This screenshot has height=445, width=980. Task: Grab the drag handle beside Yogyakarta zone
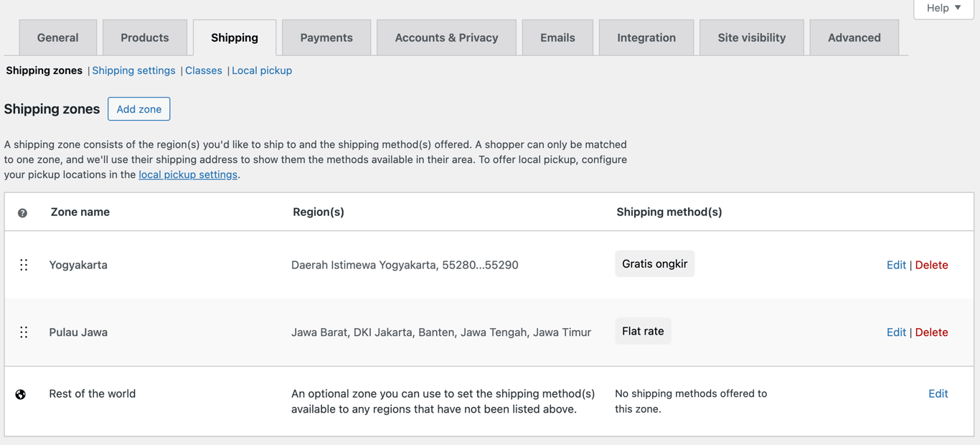[24, 264]
